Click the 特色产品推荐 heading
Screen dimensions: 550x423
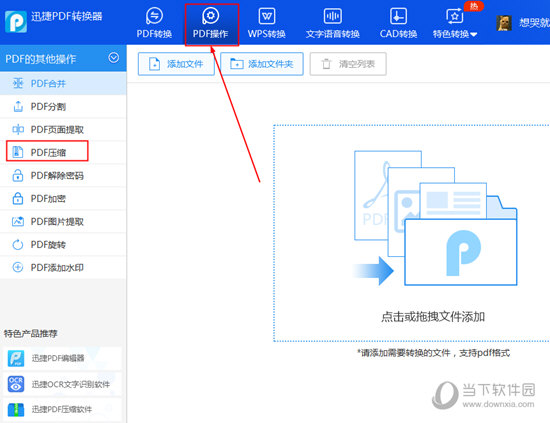pyautogui.click(x=31, y=333)
